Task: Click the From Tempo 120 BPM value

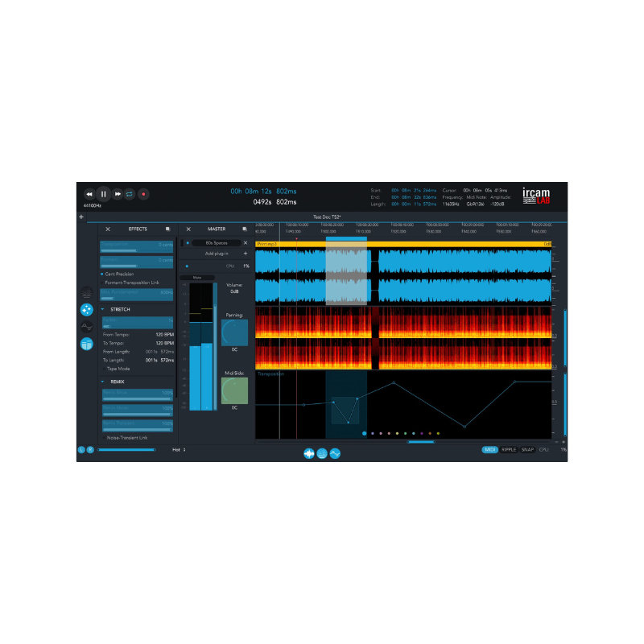Action: point(165,335)
